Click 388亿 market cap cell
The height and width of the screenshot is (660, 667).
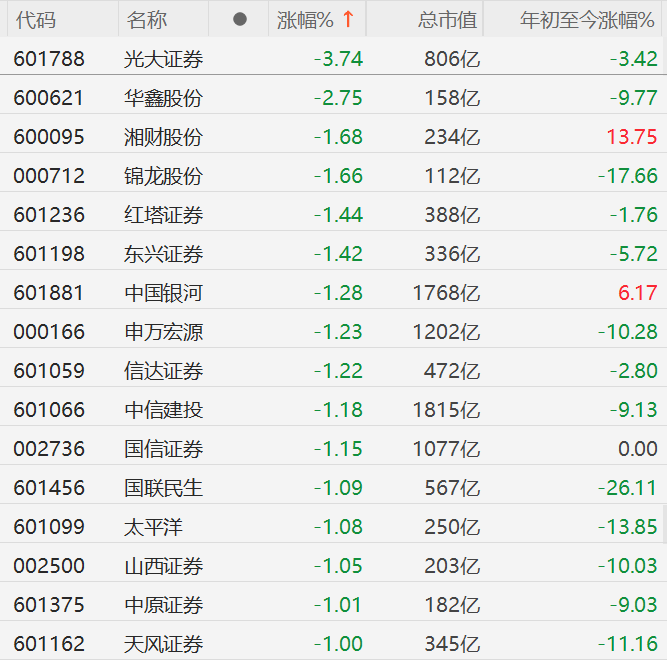pos(453,215)
